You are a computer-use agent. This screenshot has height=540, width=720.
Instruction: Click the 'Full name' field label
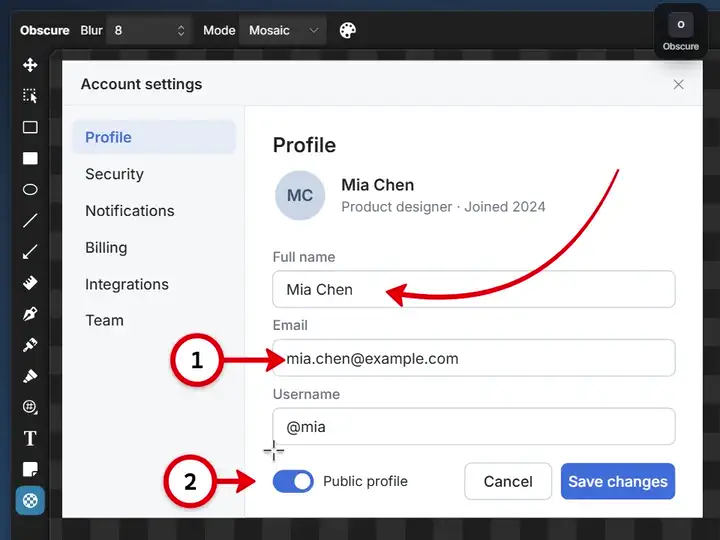(304, 257)
